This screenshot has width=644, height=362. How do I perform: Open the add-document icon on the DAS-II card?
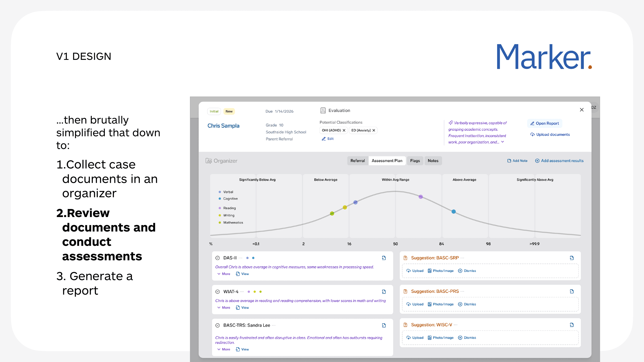click(384, 258)
